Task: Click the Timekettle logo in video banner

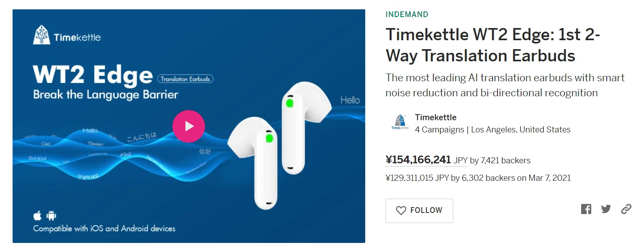Action: 67,35
